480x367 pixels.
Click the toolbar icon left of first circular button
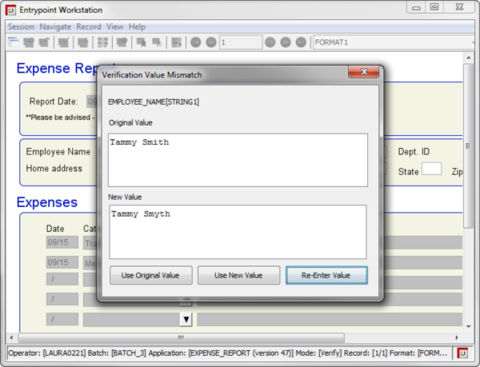click(176, 42)
